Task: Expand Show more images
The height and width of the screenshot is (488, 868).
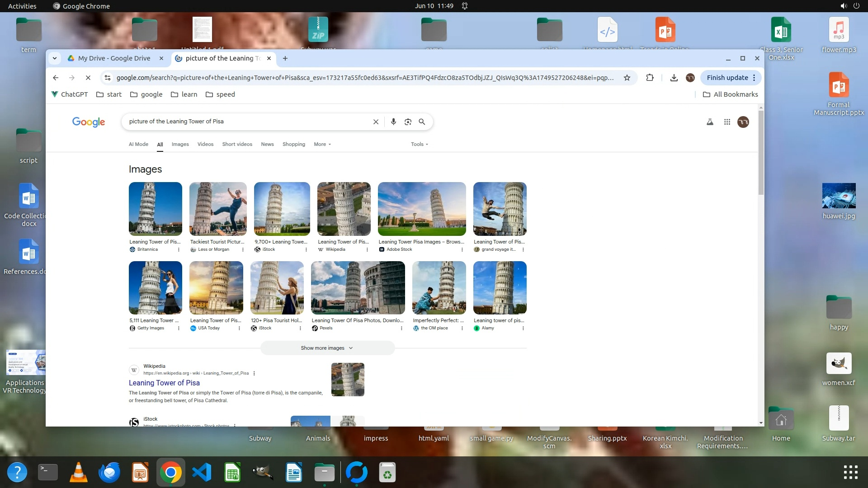Action: [x=327, y=348]
